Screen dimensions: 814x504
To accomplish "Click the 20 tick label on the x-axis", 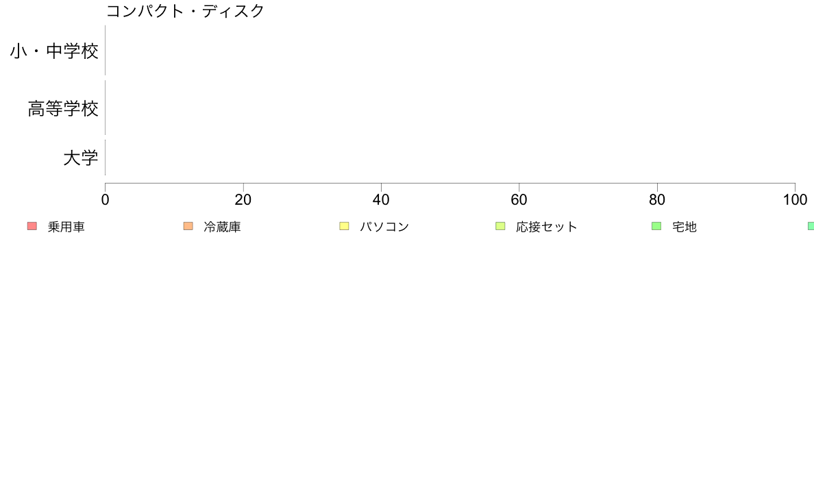I will pyautogui.click(x=243, y=200).
